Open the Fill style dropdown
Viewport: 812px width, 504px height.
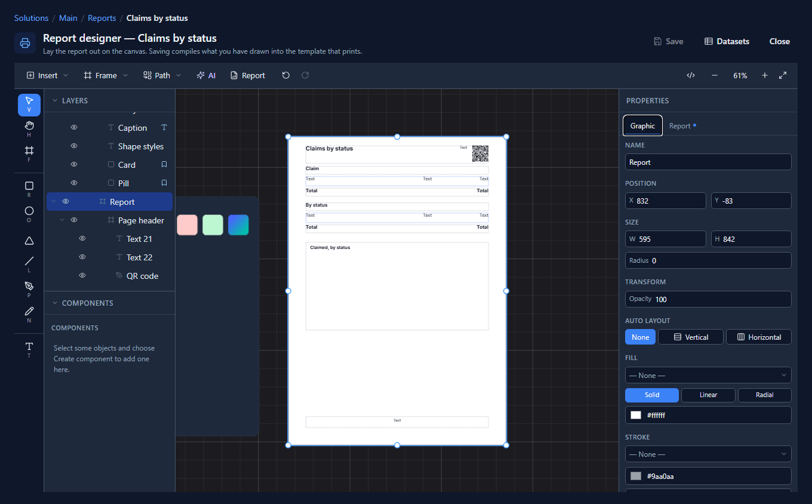pyautogui.click(x=708, y=375)
